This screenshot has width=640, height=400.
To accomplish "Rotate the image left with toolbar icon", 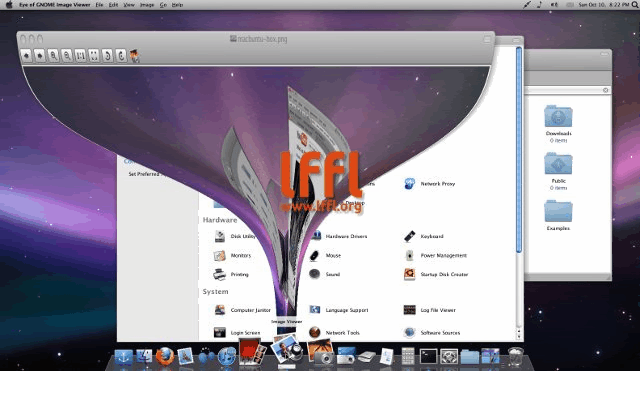I will (107, 55).
